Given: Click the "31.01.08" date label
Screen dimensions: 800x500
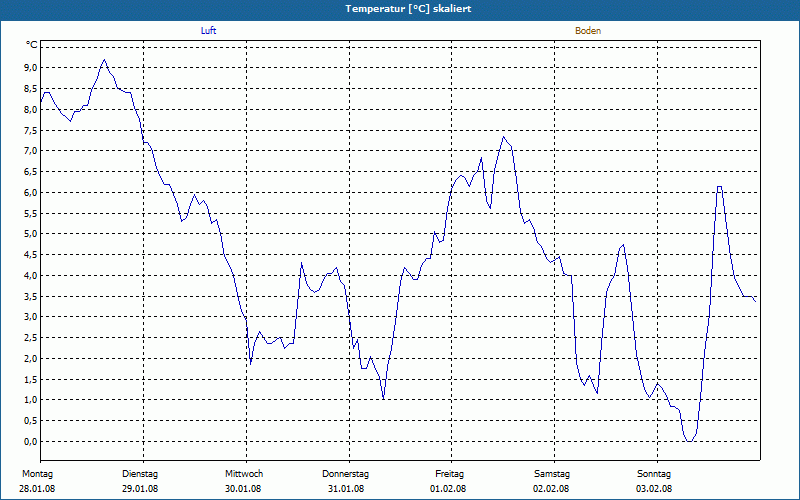Looking at the screenshot, I should click(x=345, y=489).
